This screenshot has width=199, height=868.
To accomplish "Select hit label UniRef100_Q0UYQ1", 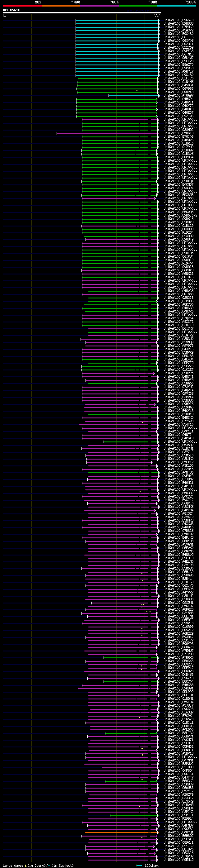I will click(178, 832).
